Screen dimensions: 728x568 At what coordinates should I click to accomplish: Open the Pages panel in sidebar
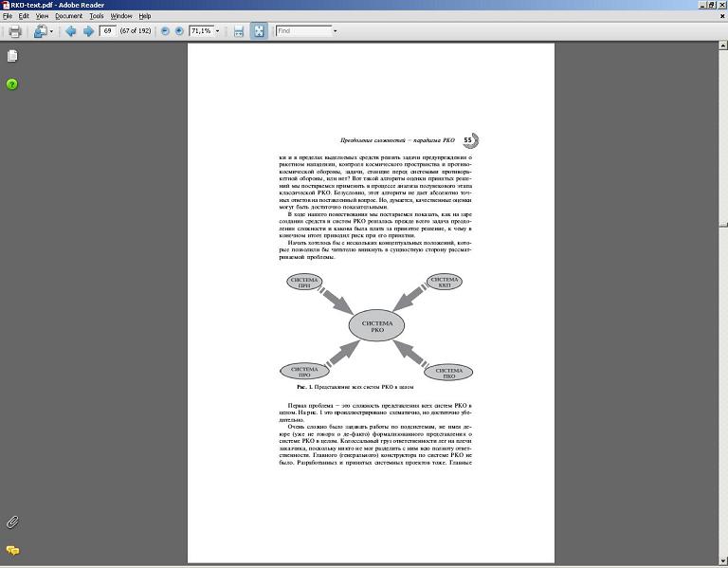pyautogui.click(x=12, y=56)
